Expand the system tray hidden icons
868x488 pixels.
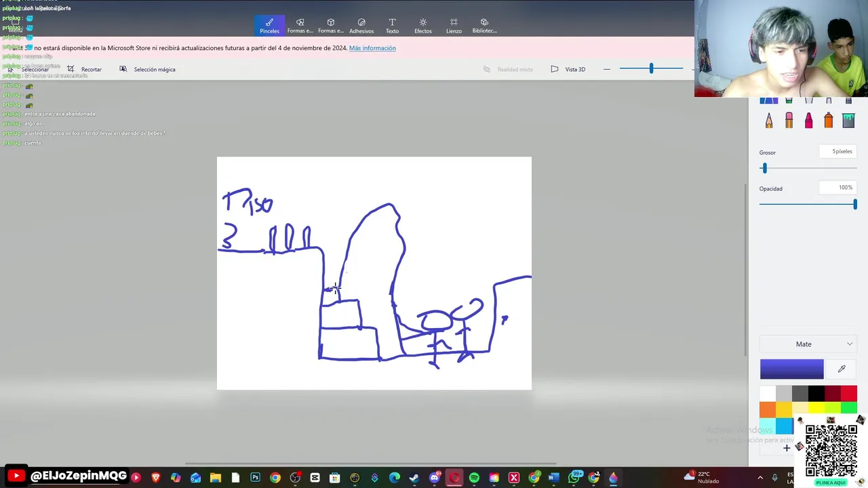pos(760,478)
